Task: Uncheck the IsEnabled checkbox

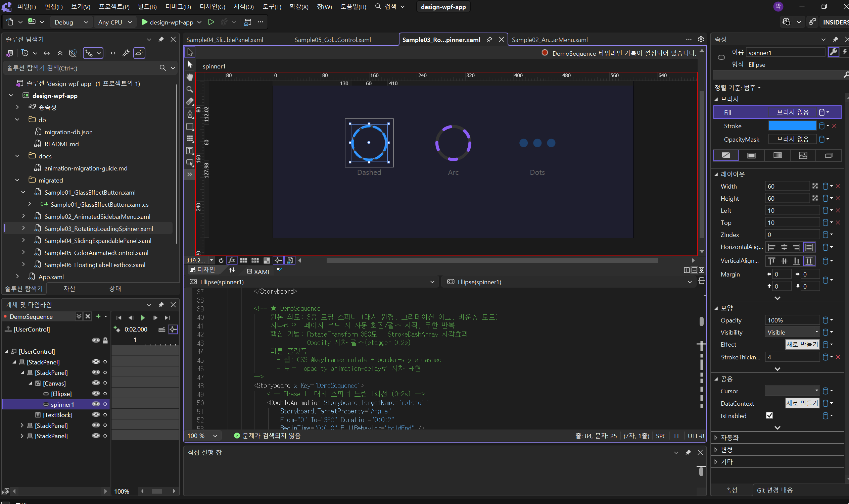Action: [769, 415]
